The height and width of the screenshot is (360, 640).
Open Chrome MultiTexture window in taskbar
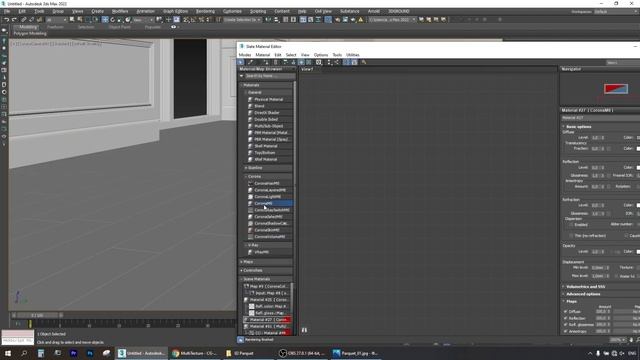pos(194,353)
